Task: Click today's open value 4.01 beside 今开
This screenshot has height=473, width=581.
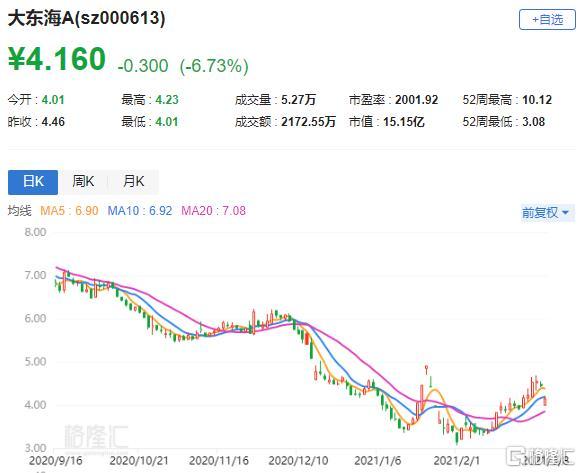Action: click(53, 100)
